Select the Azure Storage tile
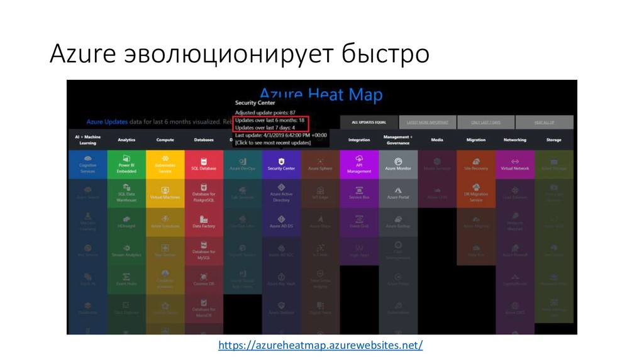Screen dimensions: 644x362 pyautogui.click(x=553, y=165)
